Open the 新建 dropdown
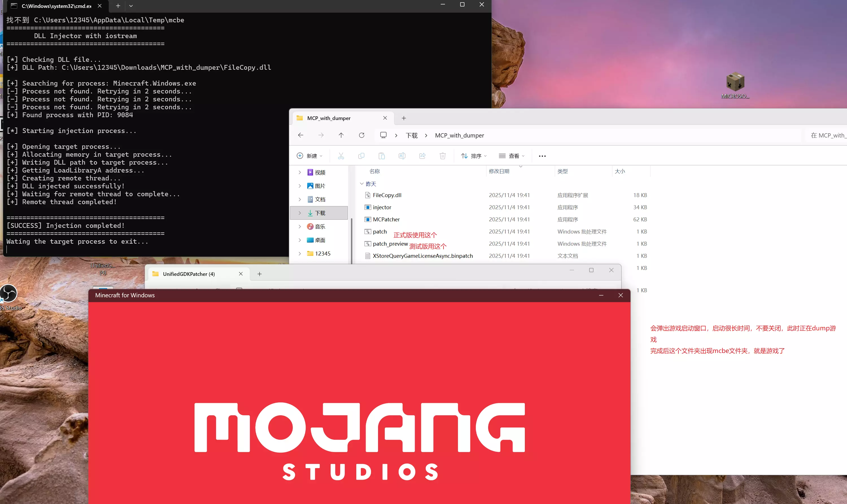This screenshot has height=504, width=847. 309,156
